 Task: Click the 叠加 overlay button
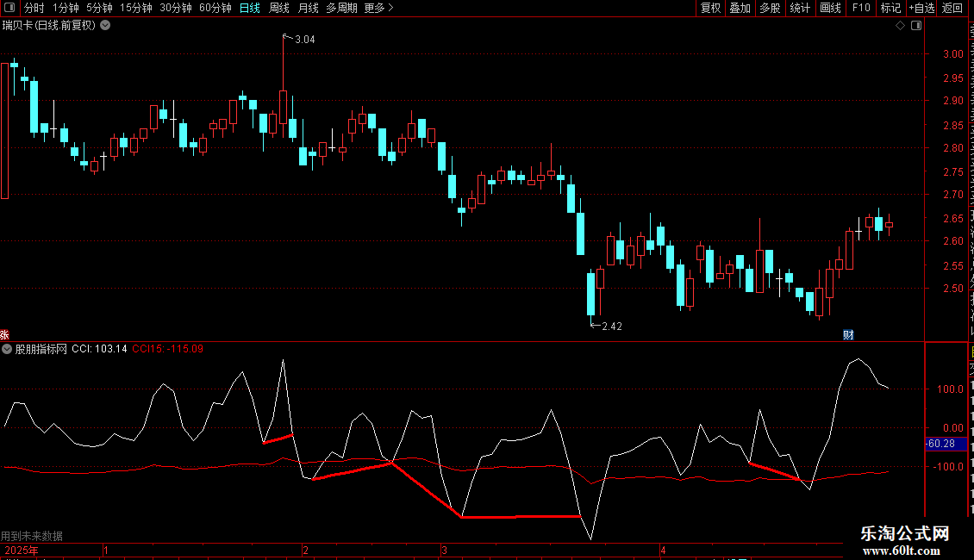point(740,8)
